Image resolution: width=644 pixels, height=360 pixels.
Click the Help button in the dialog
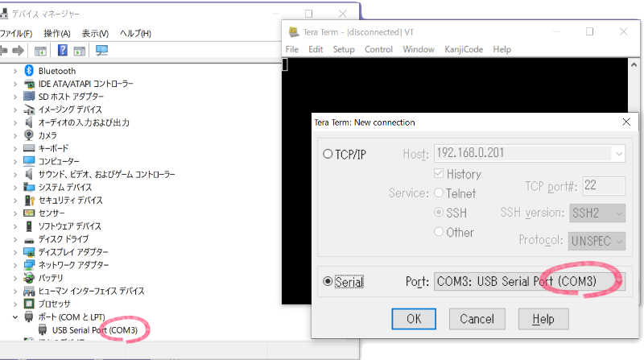pos(543,319)
